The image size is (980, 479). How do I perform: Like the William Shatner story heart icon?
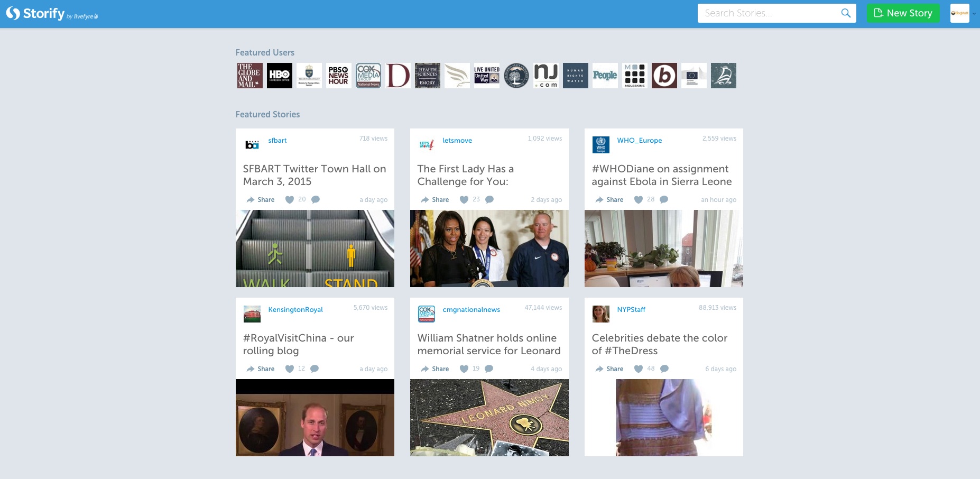pos(464,369)
